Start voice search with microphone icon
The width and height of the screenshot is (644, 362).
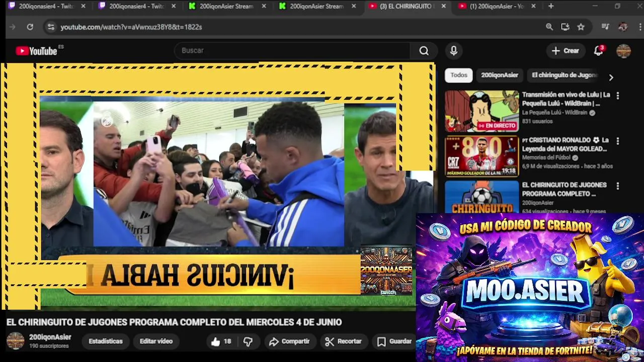tap(454, 51)
